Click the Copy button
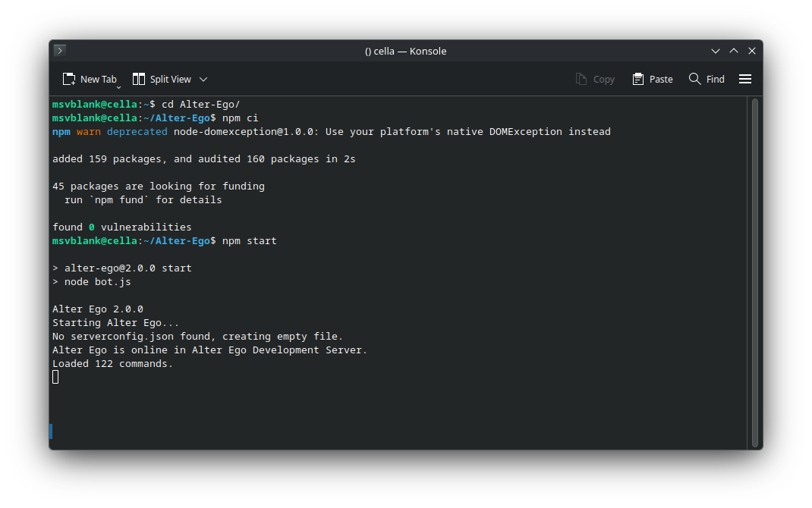 tap(595, 79)
